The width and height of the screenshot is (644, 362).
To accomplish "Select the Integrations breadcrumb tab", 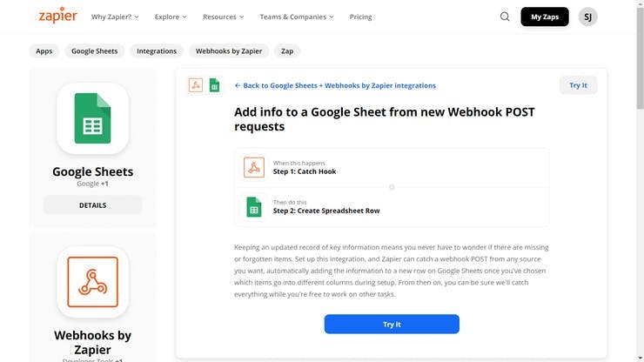I will click(x=157, y=51).
